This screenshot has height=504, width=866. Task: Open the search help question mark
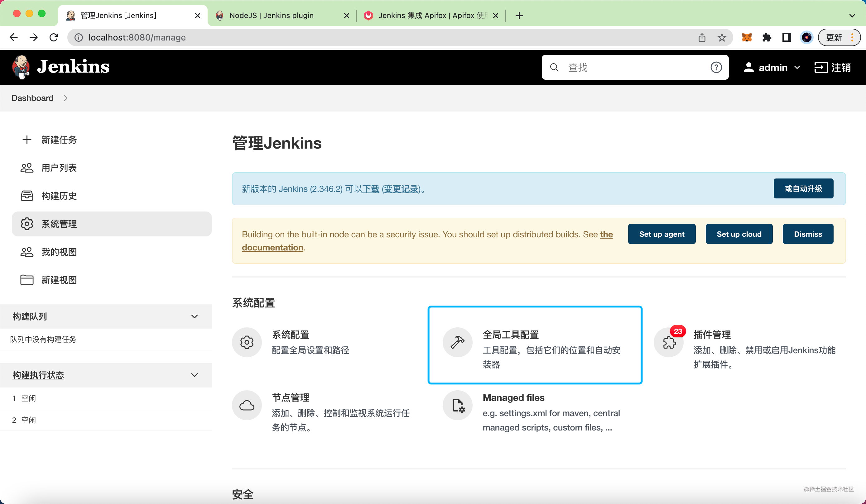(716, 67)
